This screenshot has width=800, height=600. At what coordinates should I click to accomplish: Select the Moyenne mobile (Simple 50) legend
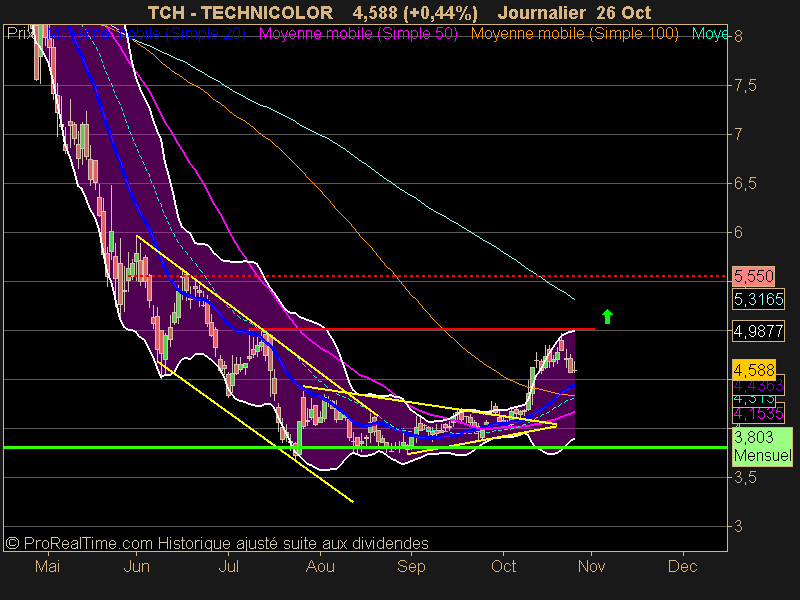(358, 34)
